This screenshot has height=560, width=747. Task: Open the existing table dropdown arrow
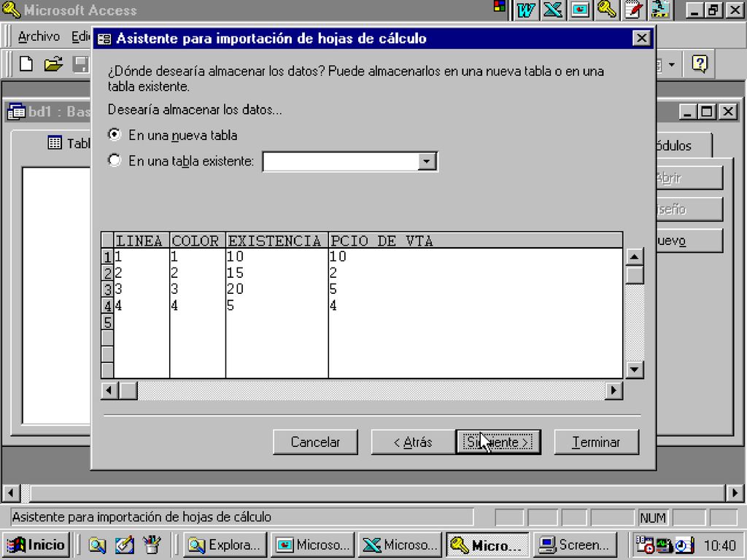(x=427, y=161)
